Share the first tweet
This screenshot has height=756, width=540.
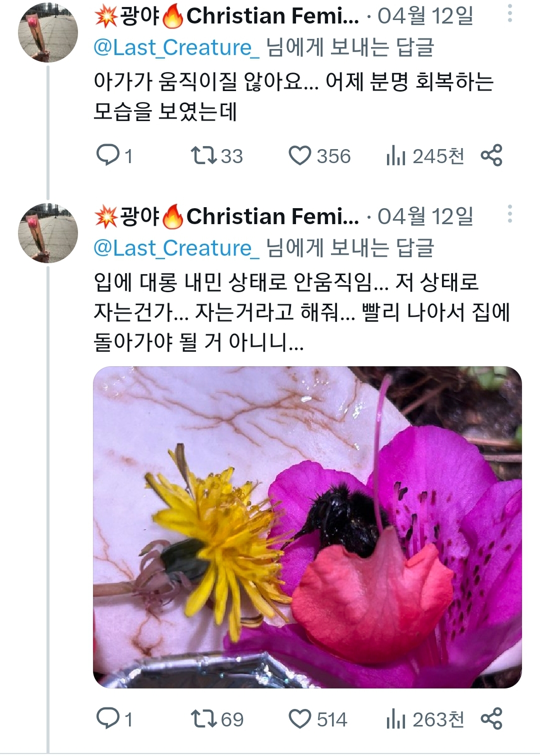491,155
